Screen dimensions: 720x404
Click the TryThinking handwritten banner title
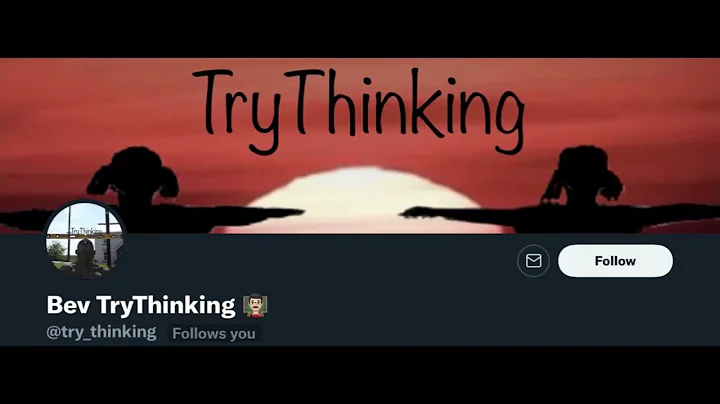pos(359,110)
